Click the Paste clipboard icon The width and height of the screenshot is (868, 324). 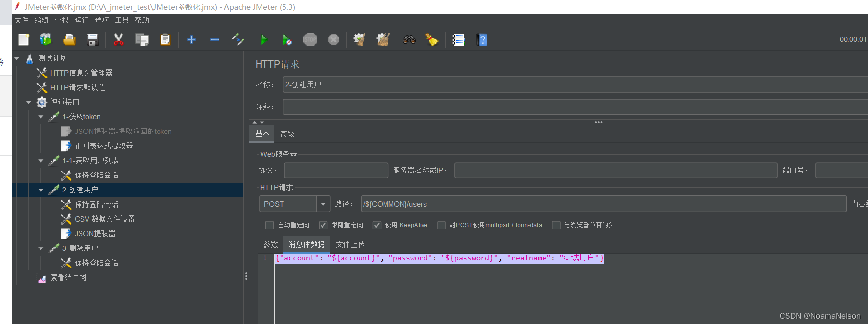click(165, 39)
